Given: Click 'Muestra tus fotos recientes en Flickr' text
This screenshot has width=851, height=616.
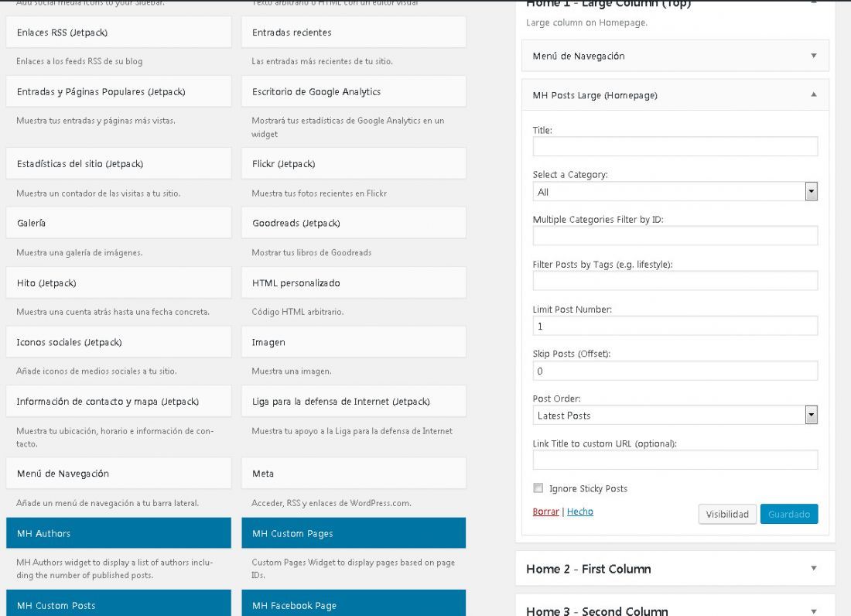Looking at the screenshot, I should pyautogui.click(x=319, y=193).
